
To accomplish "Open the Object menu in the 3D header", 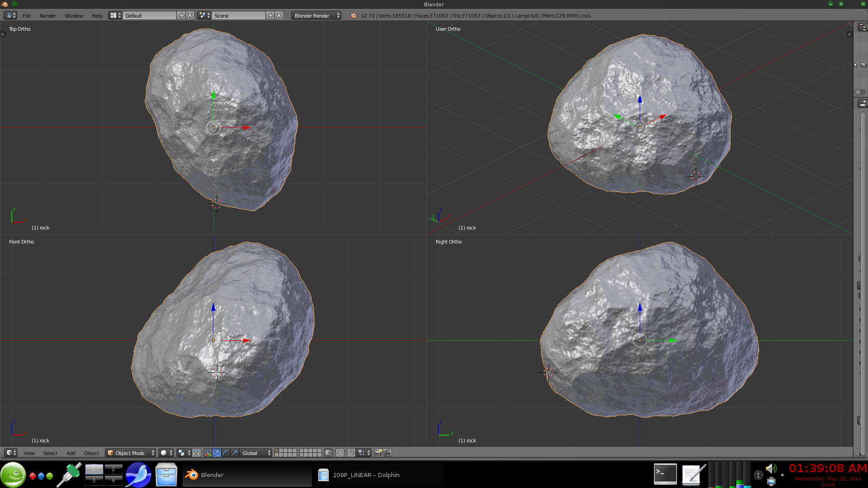I will point(91,453).
